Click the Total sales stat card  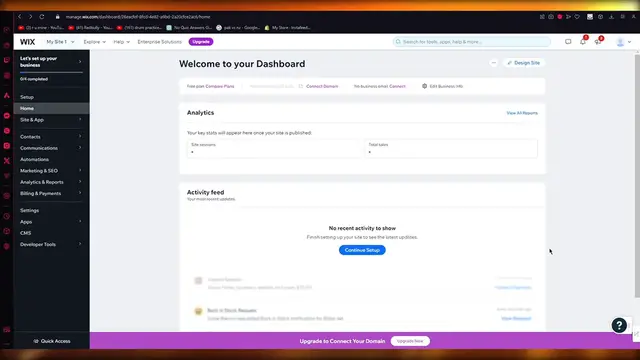(x=451, y=149)
